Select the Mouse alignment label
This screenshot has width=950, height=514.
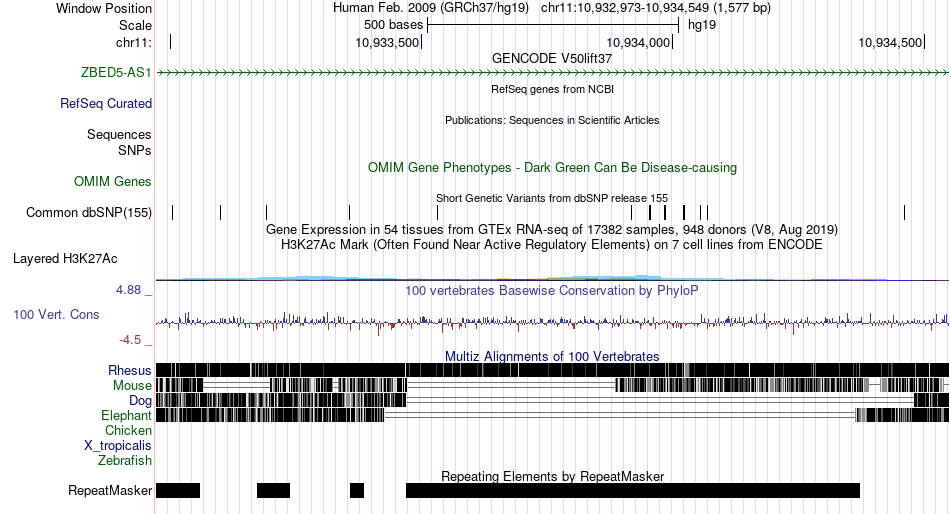[132, 386]
